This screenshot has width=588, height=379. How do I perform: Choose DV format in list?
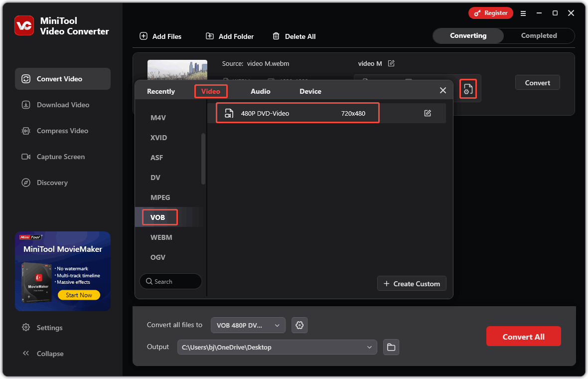tap(155, 178)
